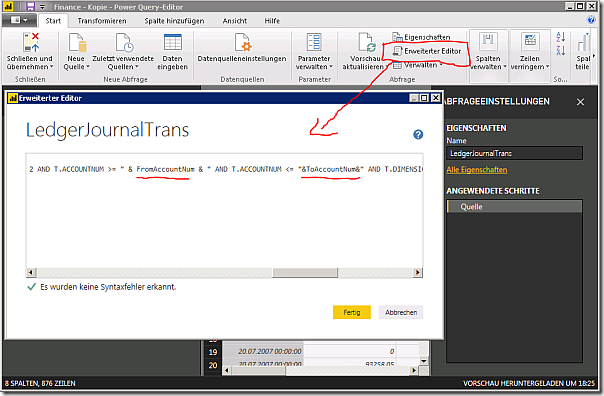Sort ascending with the A-Z icon
Viewport: 604px width, 396px height.
560,37
